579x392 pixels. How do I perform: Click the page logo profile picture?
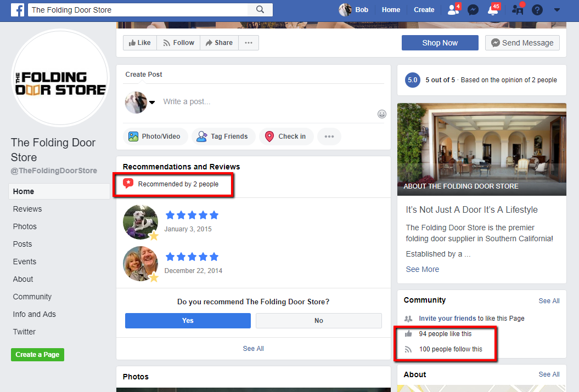tap(60, 78)
